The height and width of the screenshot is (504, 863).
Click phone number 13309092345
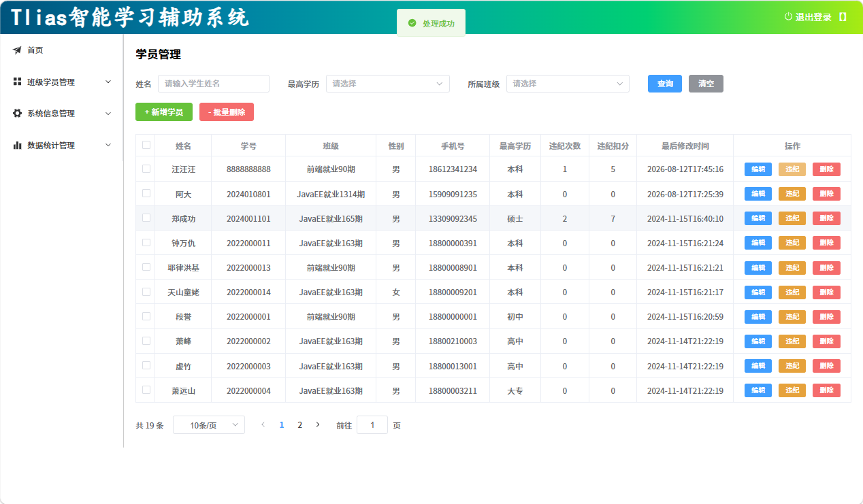453,219
